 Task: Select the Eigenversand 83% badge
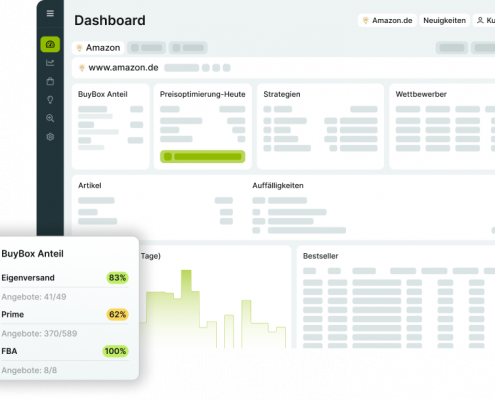pos(117,278)
